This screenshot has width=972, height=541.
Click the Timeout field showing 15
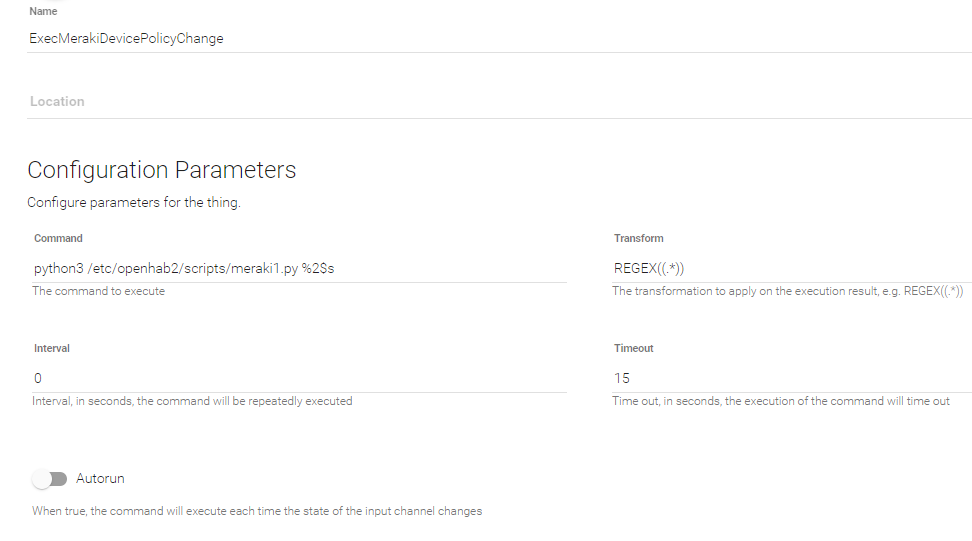point(790,378)
